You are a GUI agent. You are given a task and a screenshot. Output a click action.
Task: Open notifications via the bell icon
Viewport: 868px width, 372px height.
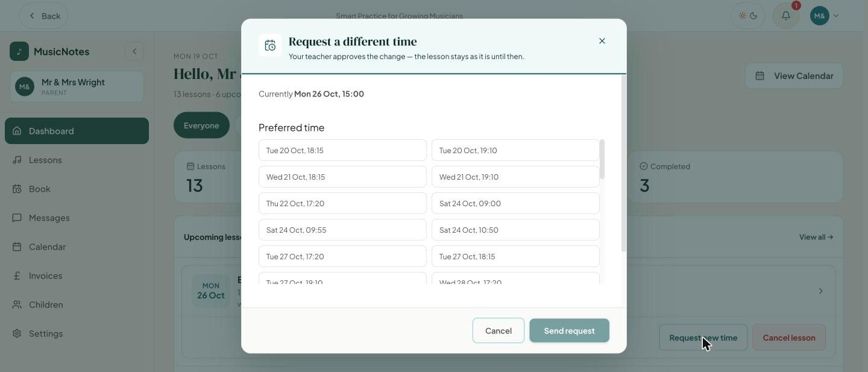click(786, 16)
